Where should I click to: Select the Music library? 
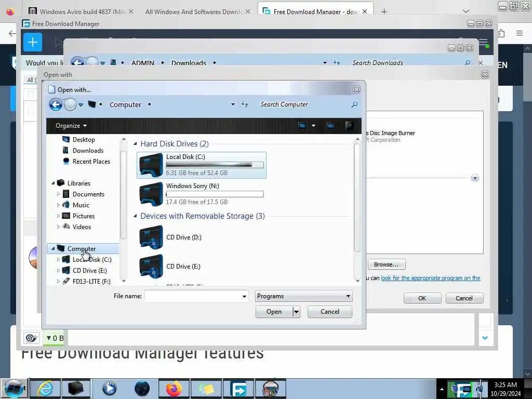tap(81, 205)
